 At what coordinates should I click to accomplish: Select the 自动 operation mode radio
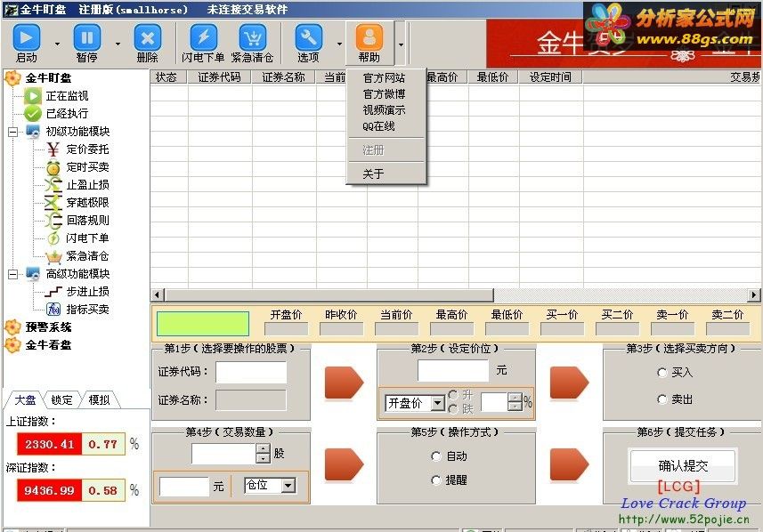(436, 456)
